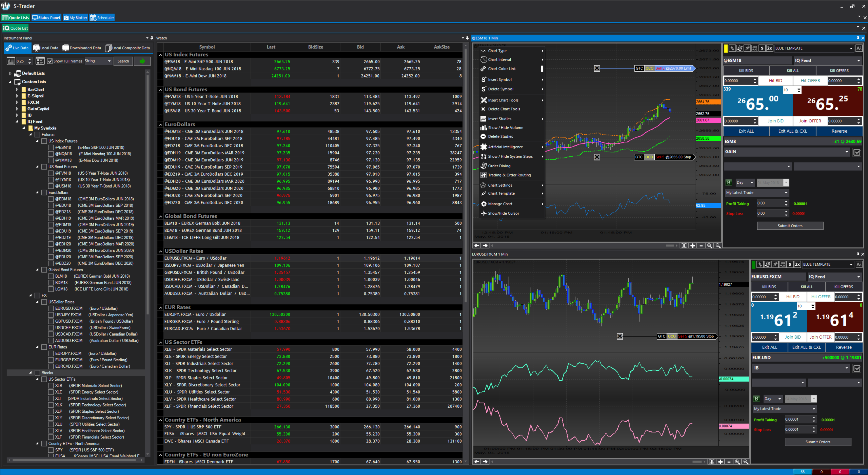Open the My Blotter tab
Screen dimensions: 868x475
(x=75, y=18)
